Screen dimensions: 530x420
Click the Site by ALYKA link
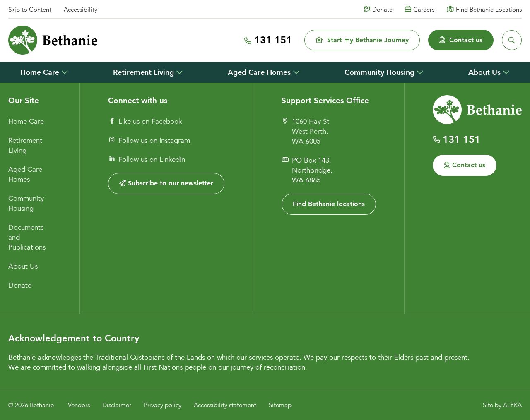[502, 405]
